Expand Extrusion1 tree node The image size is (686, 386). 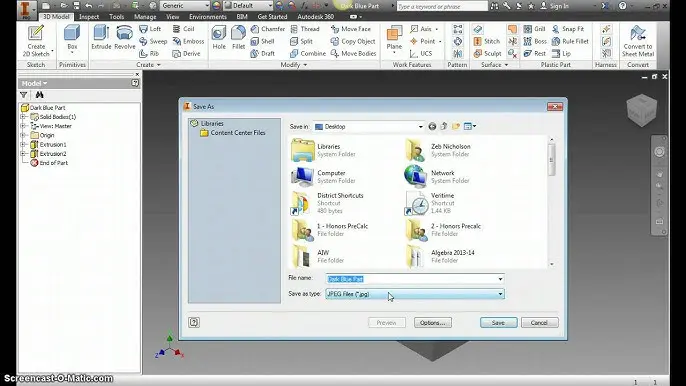click(x=23, y=144)
